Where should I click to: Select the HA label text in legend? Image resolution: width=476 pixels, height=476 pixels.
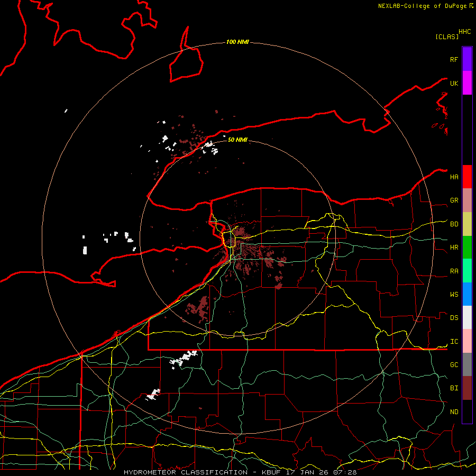pos(454,177)
